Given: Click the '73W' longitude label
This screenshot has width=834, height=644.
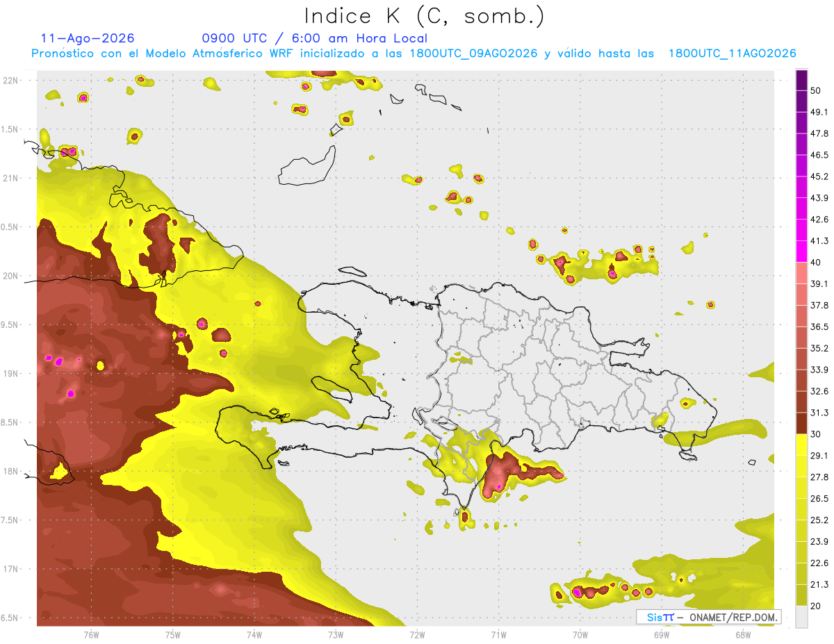Looking at the screenshot, I should [336, 634].
